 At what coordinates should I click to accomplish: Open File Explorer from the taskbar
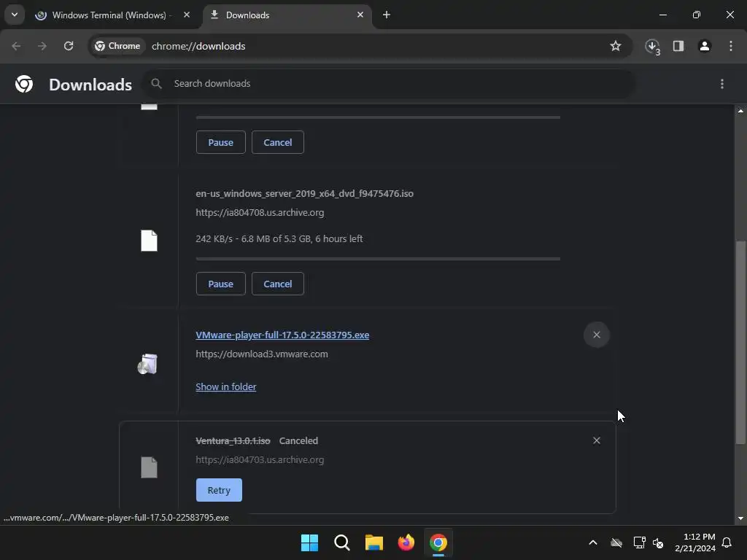374,542
